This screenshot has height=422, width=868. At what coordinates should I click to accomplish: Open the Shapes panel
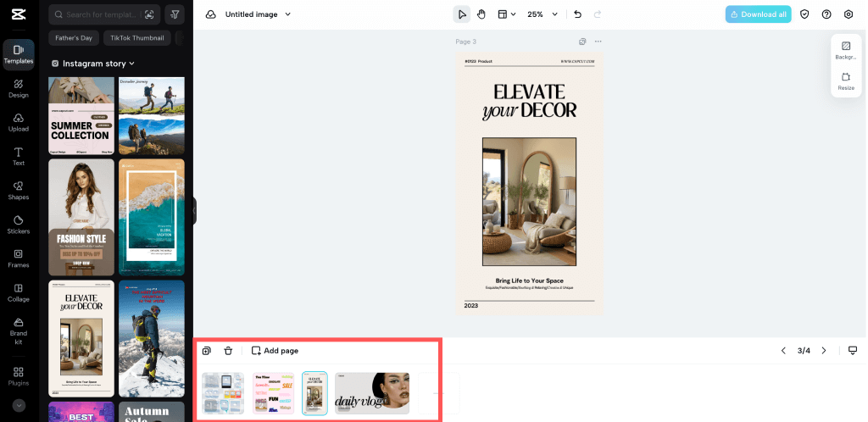tap(19, 191)
